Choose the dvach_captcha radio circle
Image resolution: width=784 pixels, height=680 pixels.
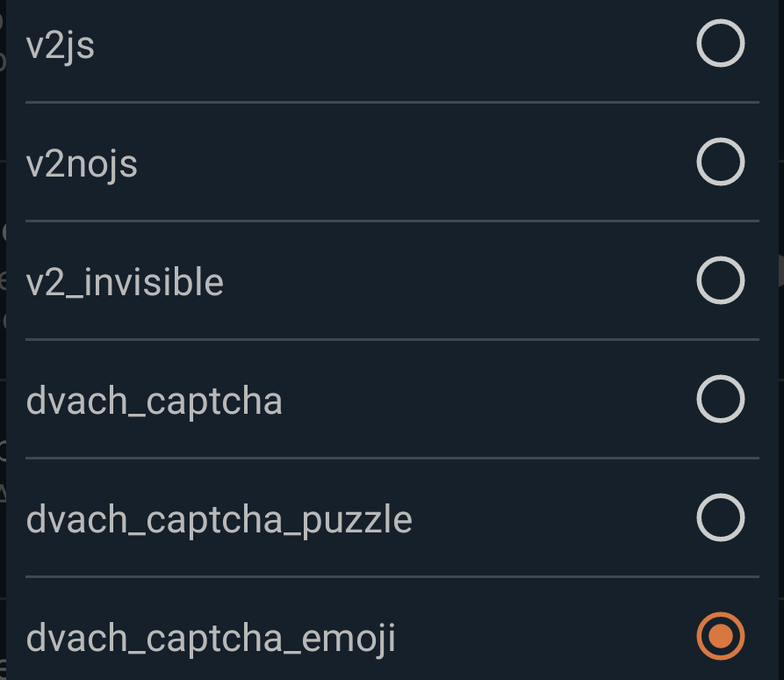coord(720,400)
